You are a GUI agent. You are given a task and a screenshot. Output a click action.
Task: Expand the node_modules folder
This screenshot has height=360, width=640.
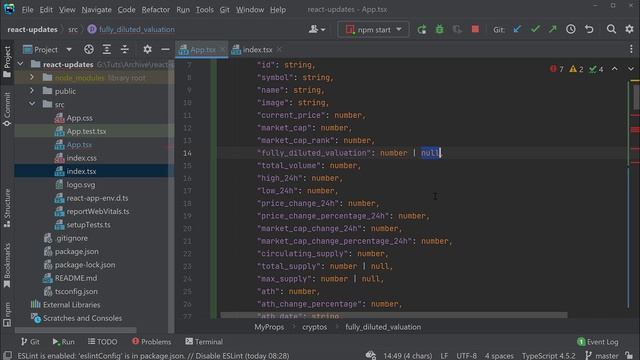pyautogui.click(x=32, y=77)
